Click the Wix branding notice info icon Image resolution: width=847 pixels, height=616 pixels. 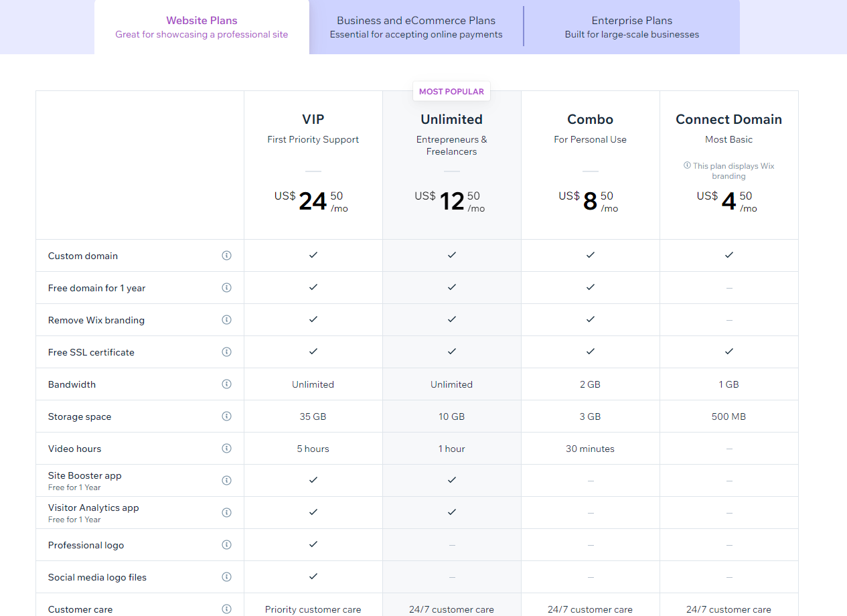click(687, 166)
